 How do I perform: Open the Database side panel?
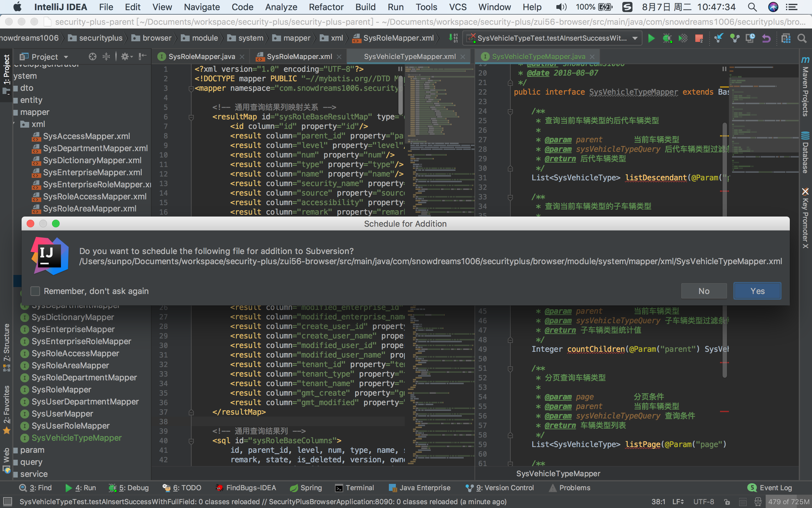click(805, 153)
